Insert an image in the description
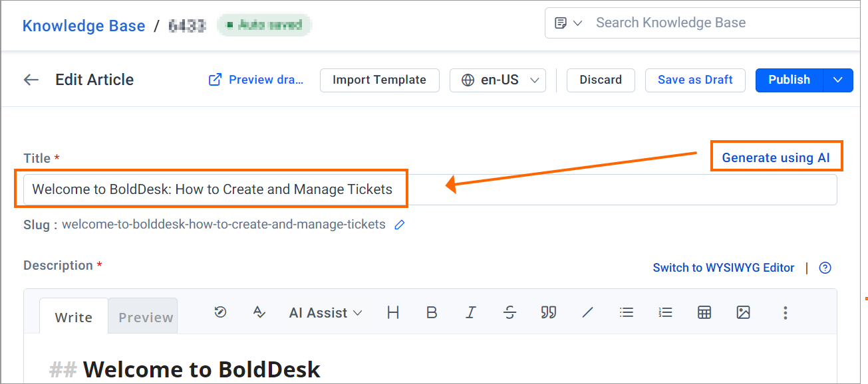 point(744,312)
